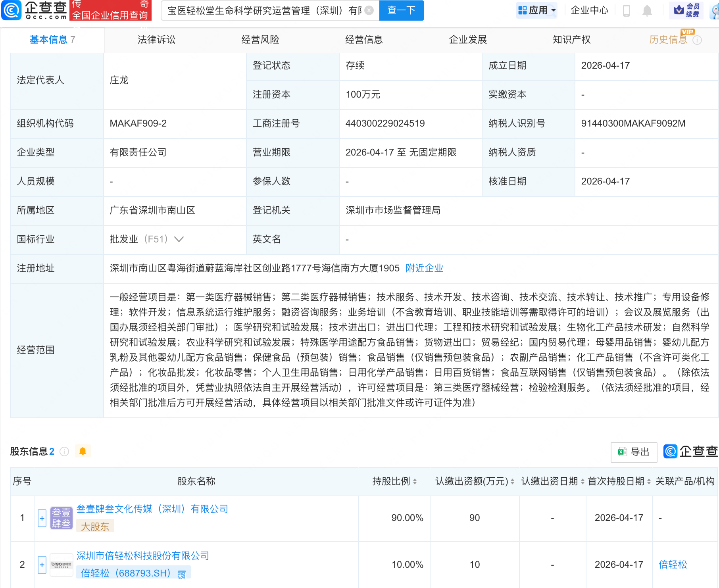Image resolution: width=719 pixels, height=588 pixels.
Task: Toggle sorting on 持股比例 column
Action: (415, 482)
